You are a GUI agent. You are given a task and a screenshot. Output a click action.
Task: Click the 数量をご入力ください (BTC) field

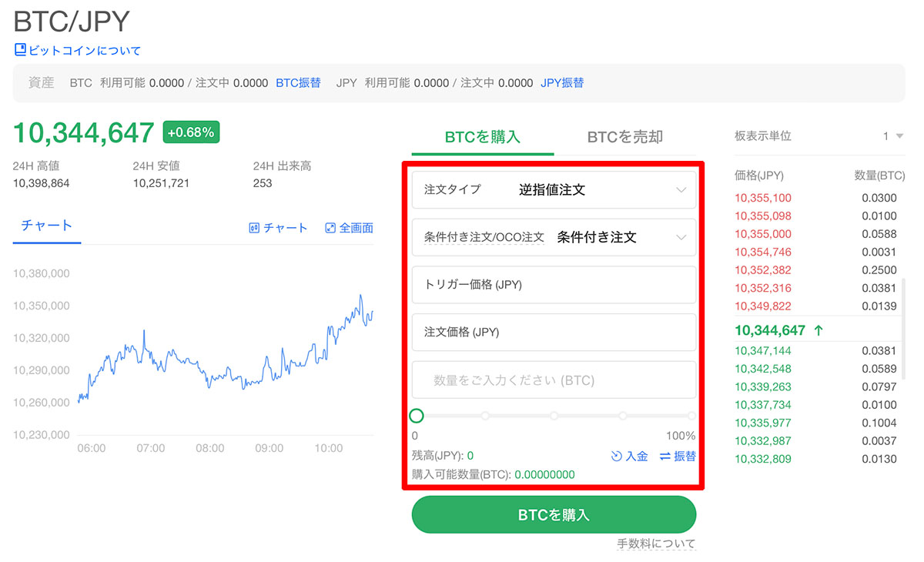[554, 380]
